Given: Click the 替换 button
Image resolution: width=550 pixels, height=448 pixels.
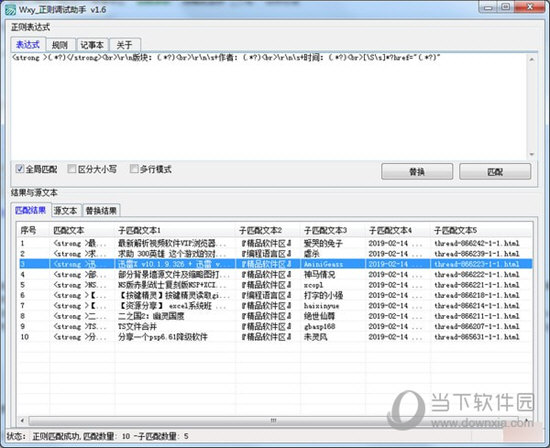Looking at the screenshot, I should (417, 172).
